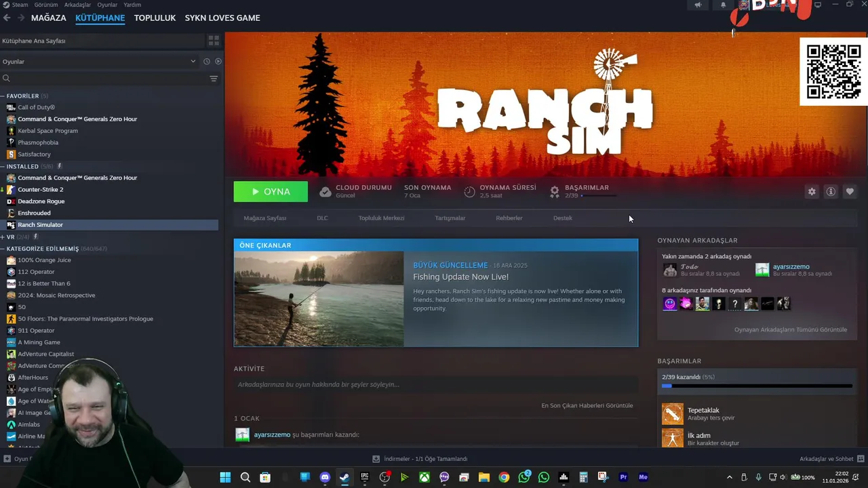Screen dimensions: 868x488
Task: Collapse the KATEGORİZE EDİLMEMİŞ category
Action: [3, 249]
